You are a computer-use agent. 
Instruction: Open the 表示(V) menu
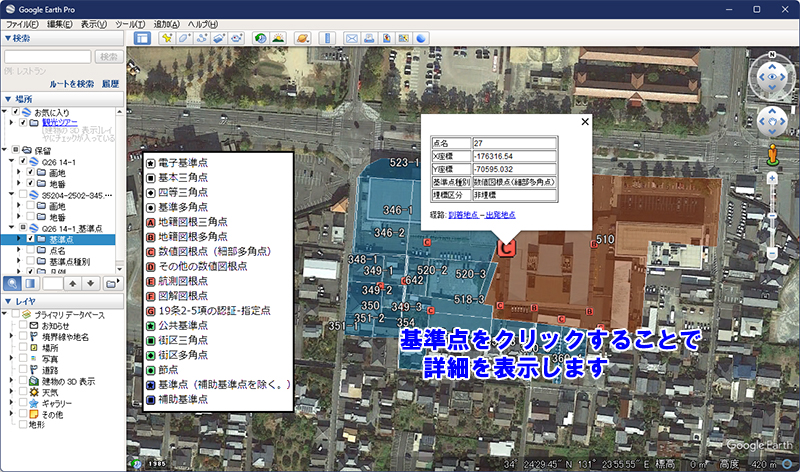pos(94,24)
